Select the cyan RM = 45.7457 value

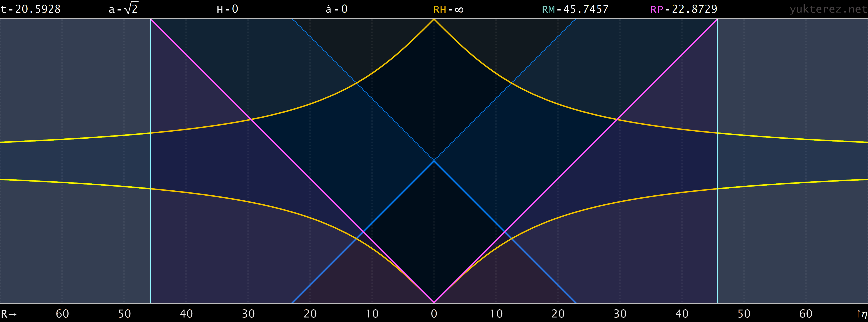click(x=575, y=9)
